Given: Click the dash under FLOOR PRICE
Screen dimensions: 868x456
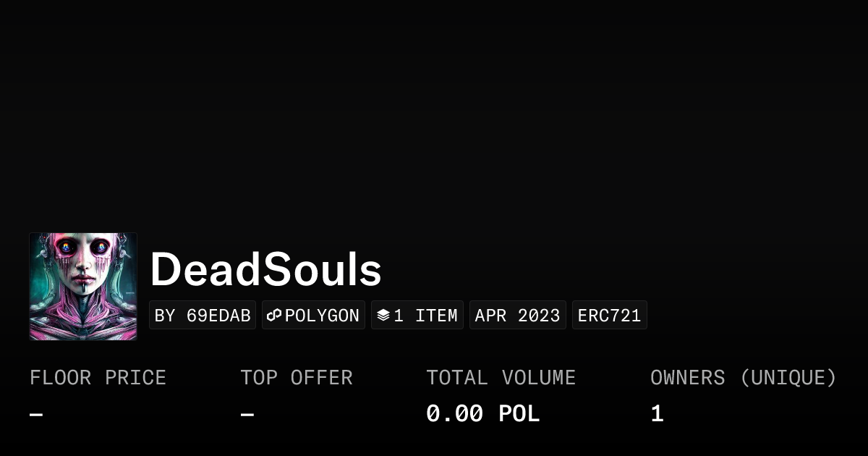Looking at the screenshot, I should coord(35,413).
